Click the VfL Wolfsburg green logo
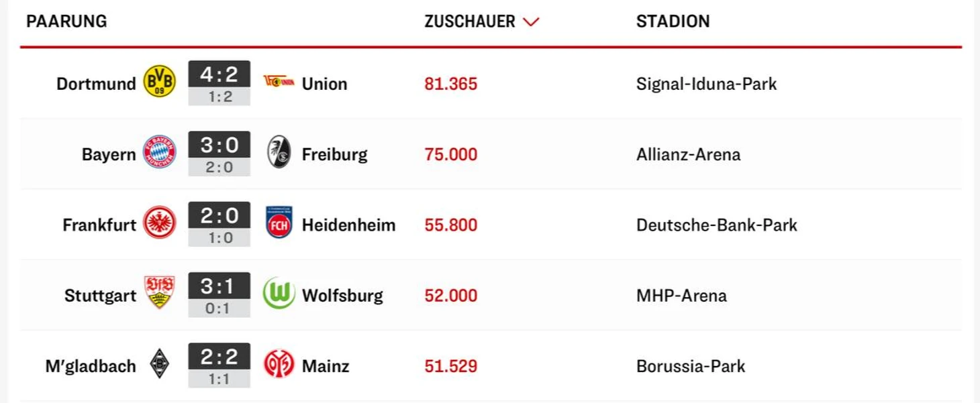Viewport: 980px width, 403px height. 279,294
